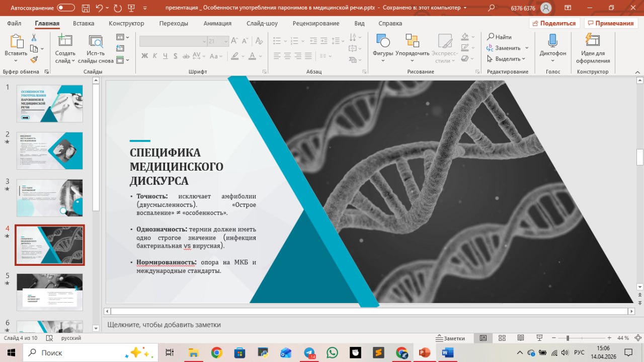The image size is (644, 362).
Task: Toggle Underline (Ч) formatting
Action: 164,55
